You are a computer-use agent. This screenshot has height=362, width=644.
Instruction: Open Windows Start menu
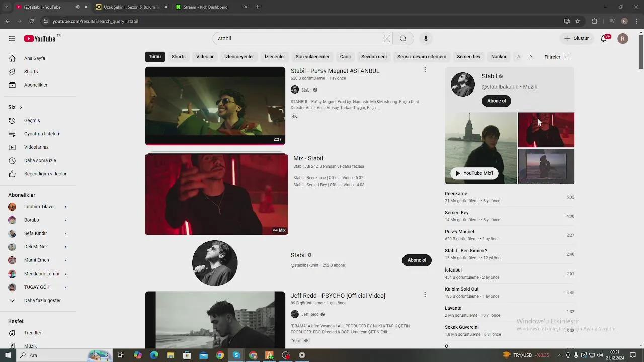click(8, 355)
